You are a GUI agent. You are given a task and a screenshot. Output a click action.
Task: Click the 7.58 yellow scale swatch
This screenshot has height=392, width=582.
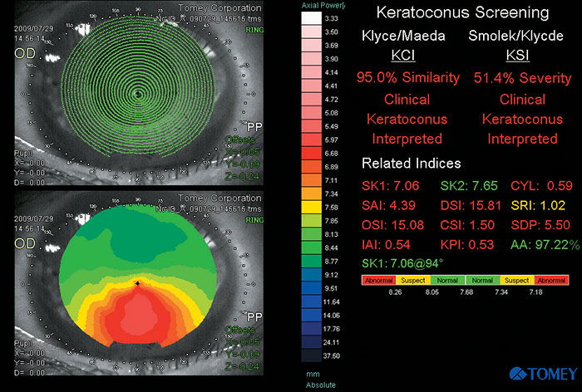point(312,207)
